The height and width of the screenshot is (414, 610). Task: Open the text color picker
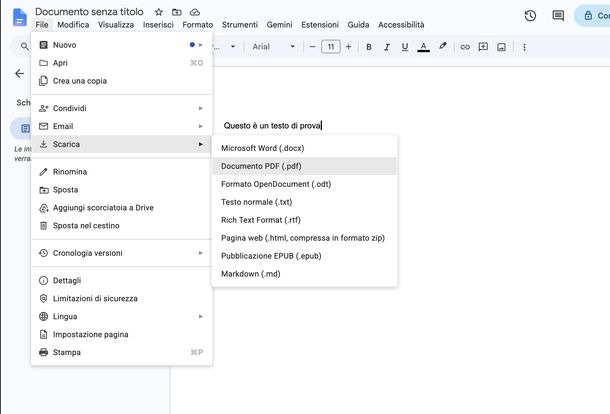tap(423, 47)
